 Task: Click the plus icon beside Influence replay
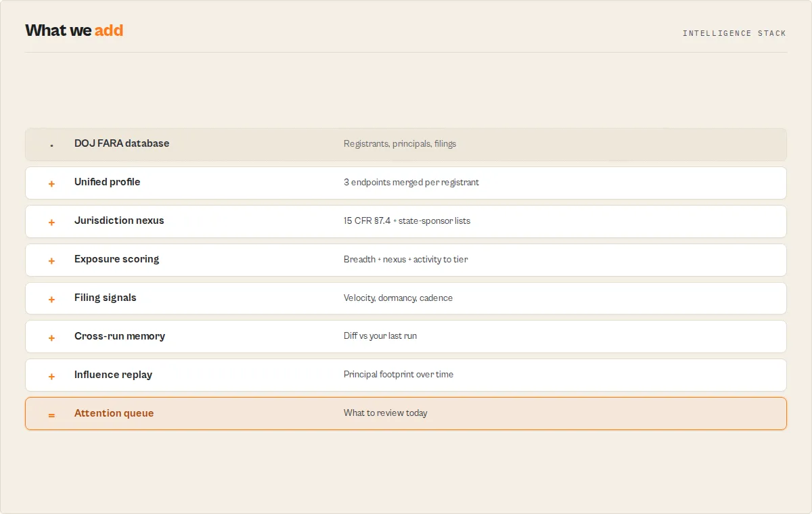point(51,376)
